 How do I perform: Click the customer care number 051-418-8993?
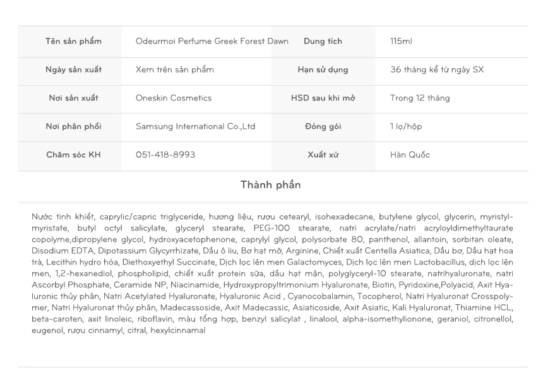click(x=165, y=155)
